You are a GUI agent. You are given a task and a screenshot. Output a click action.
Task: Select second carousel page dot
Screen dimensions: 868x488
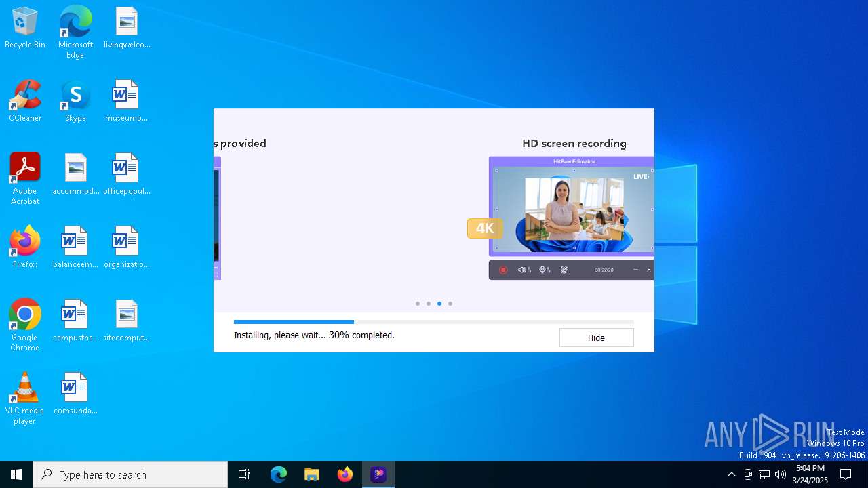(x=429, y=304)
